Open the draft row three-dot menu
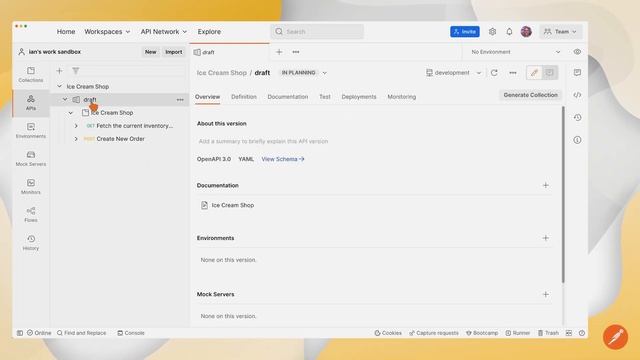The height and width of the screenshot is (360, 640). click(x=180, y=100)
